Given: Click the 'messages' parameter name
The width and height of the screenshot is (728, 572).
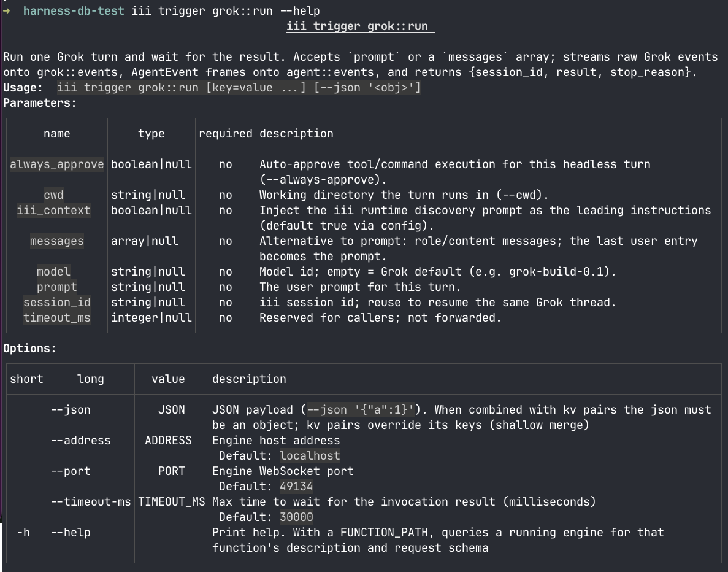Looking at the screenshot, I should [x=56, y=241].
